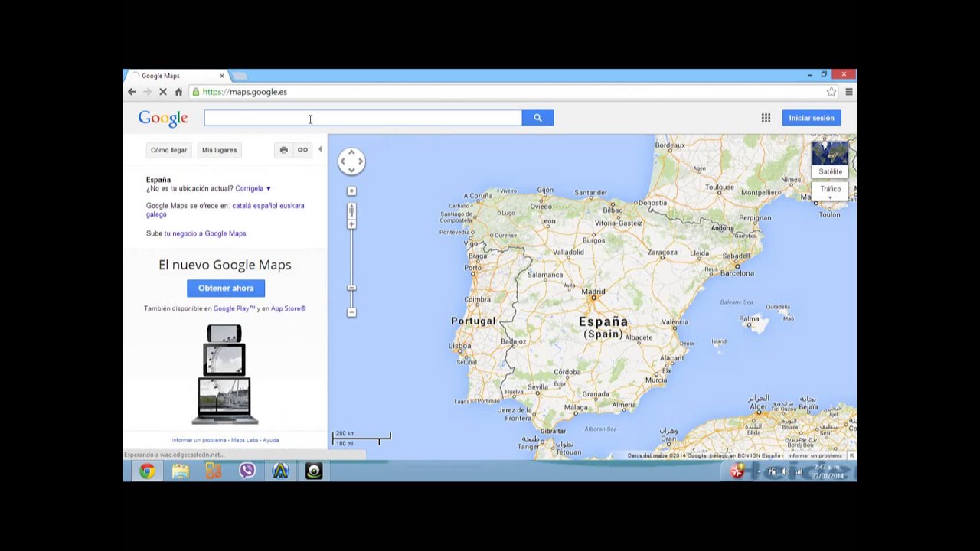Open the browser home page
The image size is (980, 551).
[x=178, y=92]
